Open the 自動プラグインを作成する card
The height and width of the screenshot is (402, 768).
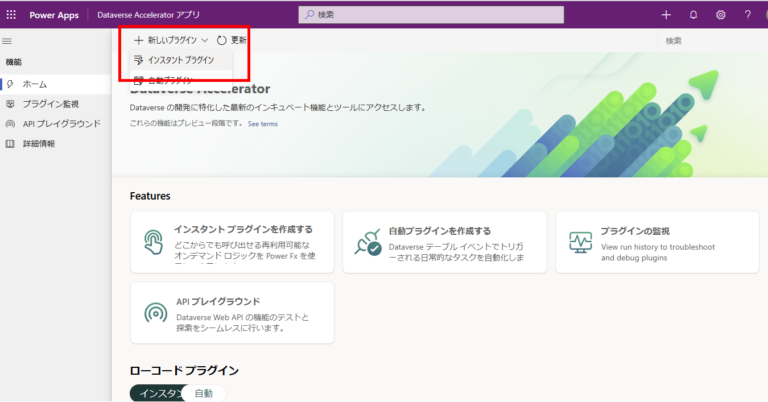point(445,241)
